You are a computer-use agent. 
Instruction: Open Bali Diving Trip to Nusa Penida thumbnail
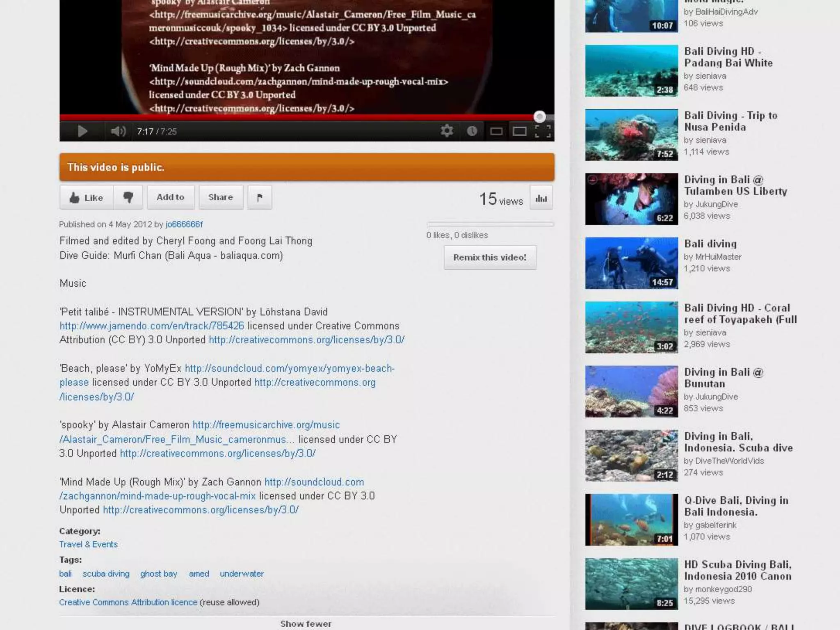tap(631, 135)
